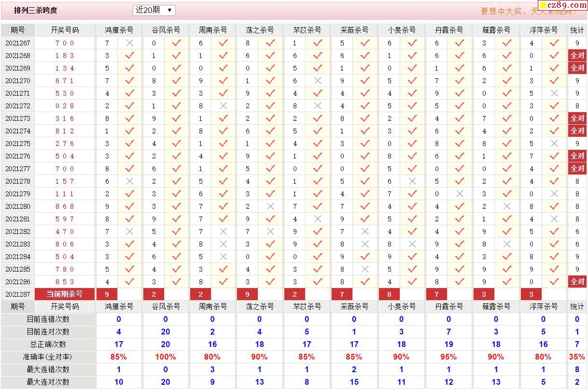The image size is (588, 391).
Task: Click the 全对 badge in row 2021273
Action: click(x=577, y=118)
